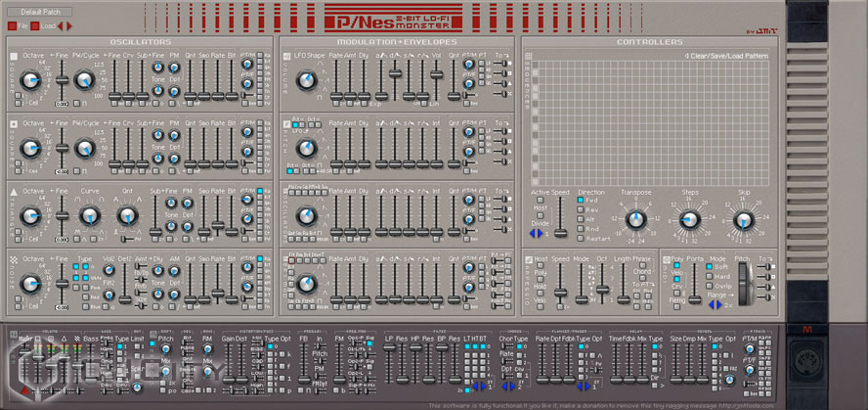868x410 pixels.
Task: Click left blue arrow in Flanger/Phaser section
Action: coord(581,387)
